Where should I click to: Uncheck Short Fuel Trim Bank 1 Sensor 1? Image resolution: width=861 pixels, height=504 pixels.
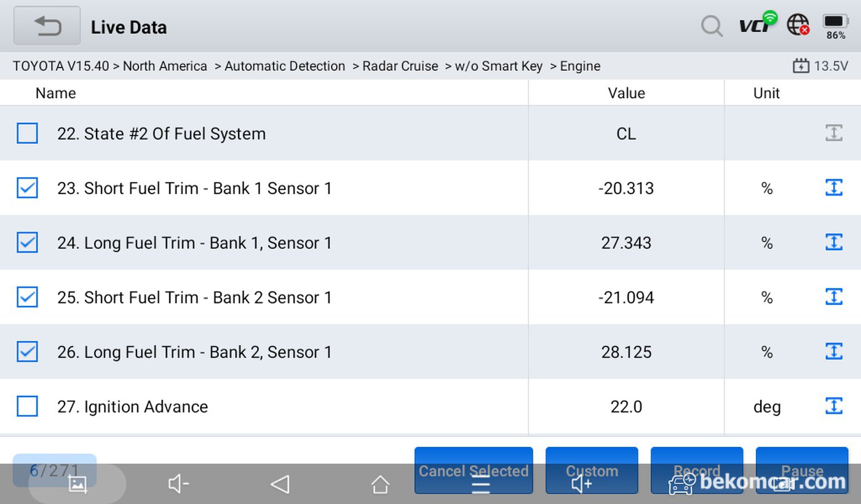pos(27,188)
